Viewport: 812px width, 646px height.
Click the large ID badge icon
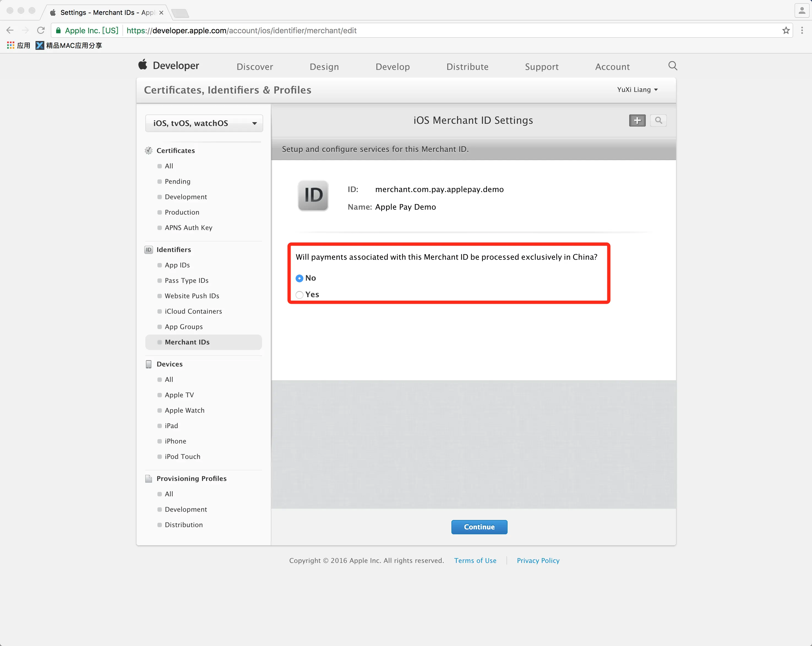coord(313,195)
